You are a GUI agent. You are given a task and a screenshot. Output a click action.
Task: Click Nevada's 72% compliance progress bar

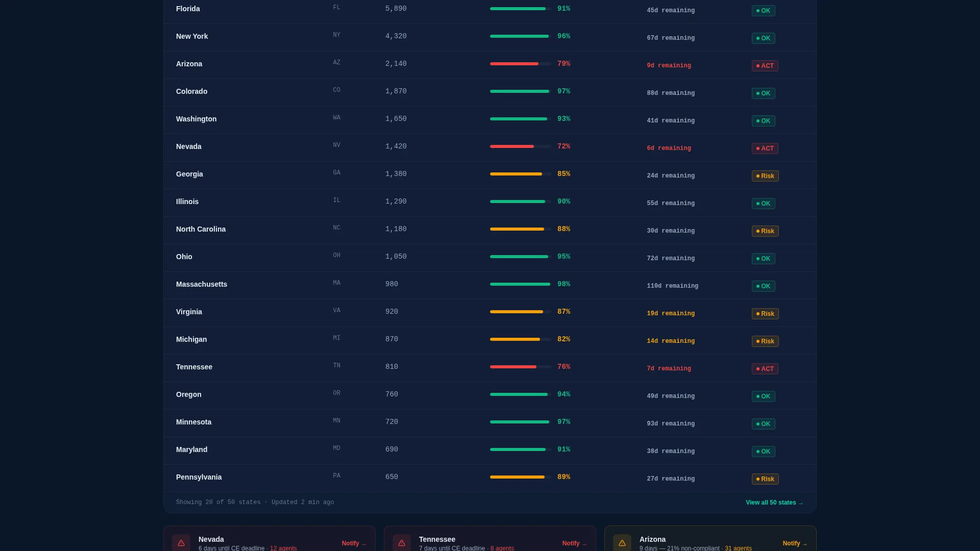point(520,146)
